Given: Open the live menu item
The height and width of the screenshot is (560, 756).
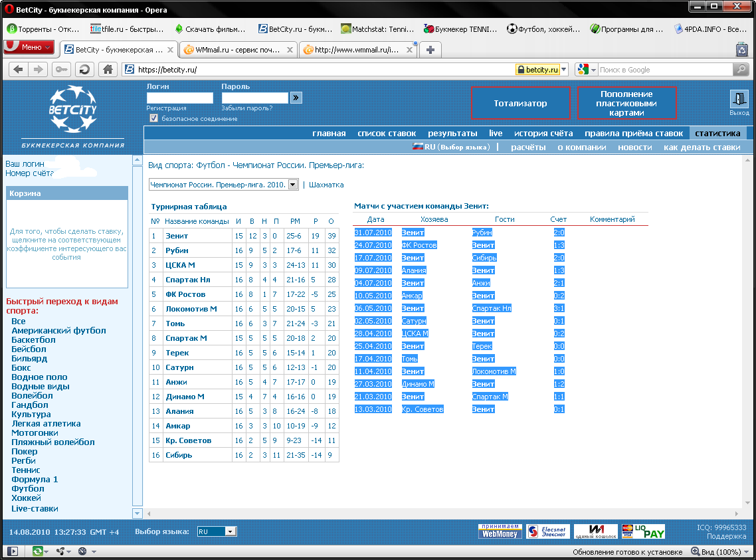Looking at the screenshot, I should (x=496, y=134).
